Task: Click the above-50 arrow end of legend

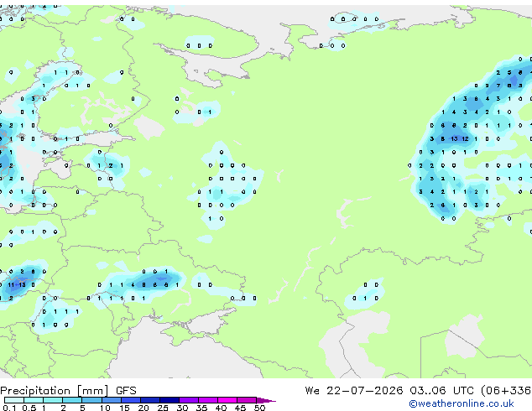Action: click(266, 400)
